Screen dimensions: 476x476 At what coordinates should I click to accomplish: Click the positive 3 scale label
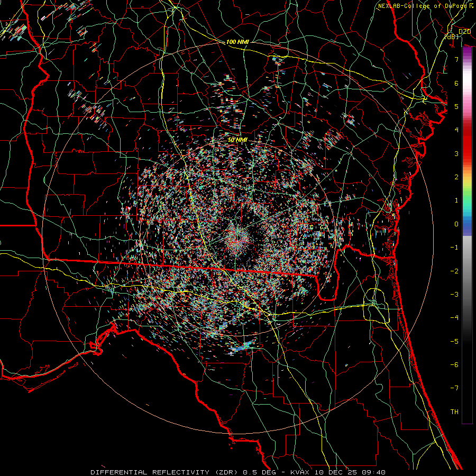point(456,153)
